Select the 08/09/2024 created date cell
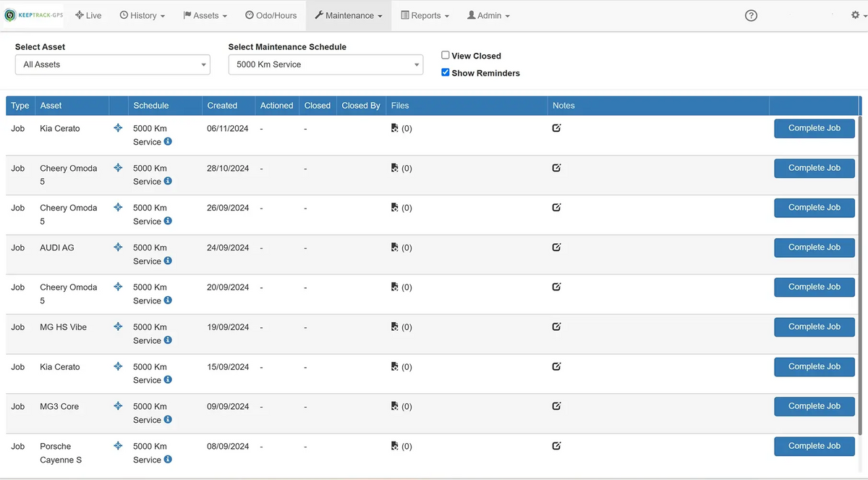This screenshot has height=480, width=868. click(228, 446)
